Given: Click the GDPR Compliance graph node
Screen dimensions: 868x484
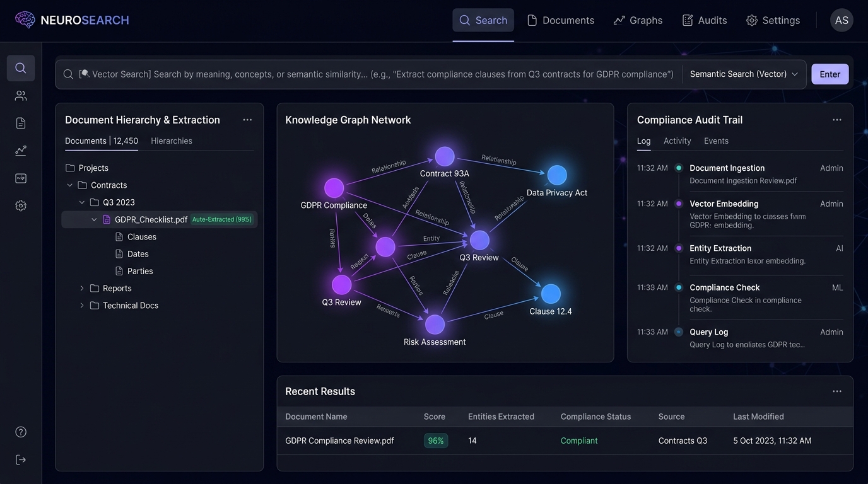Looking at the screenshot, I should tap(334, 188).
